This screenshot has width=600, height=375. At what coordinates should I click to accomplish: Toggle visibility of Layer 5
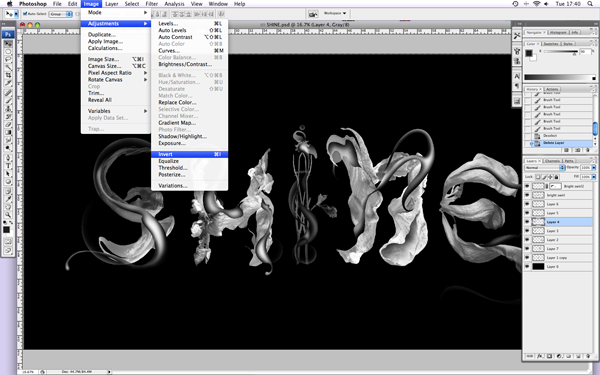(x=527, y=213)
